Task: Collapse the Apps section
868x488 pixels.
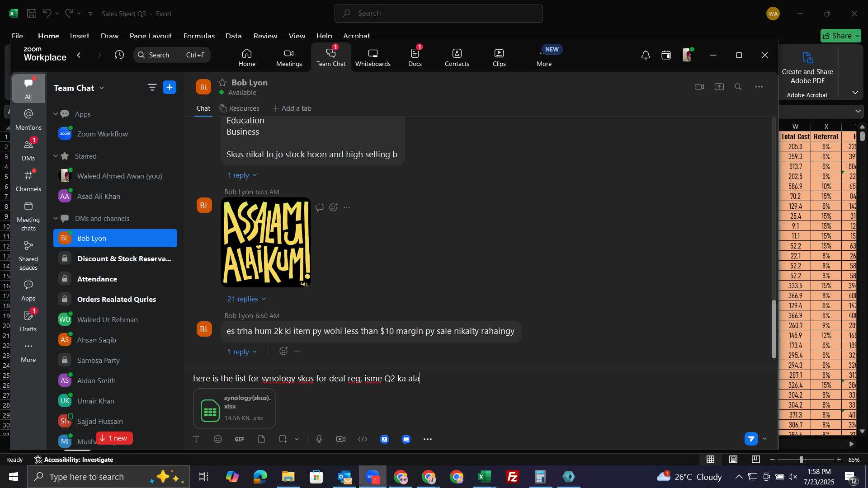Action: point(56,114)
